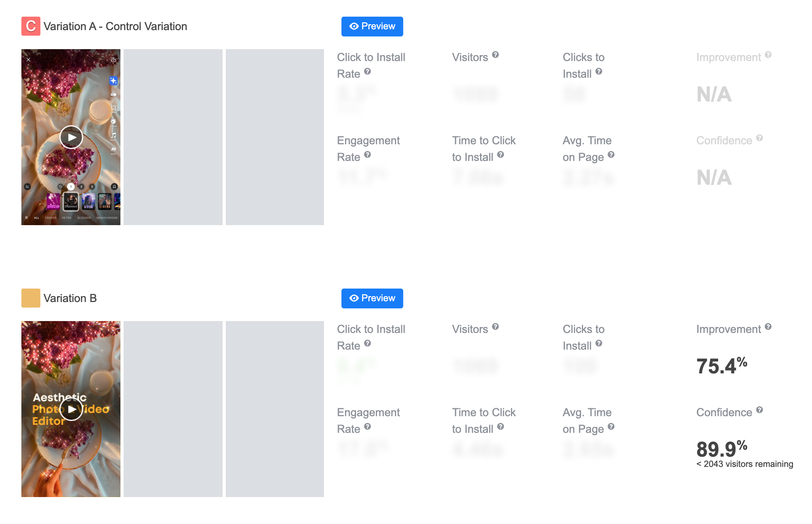Image resolution: width=812 pixels, height=524 pixels.
Task: Click Engagement Rate help icon in Variation B
Action: [368, 426]
